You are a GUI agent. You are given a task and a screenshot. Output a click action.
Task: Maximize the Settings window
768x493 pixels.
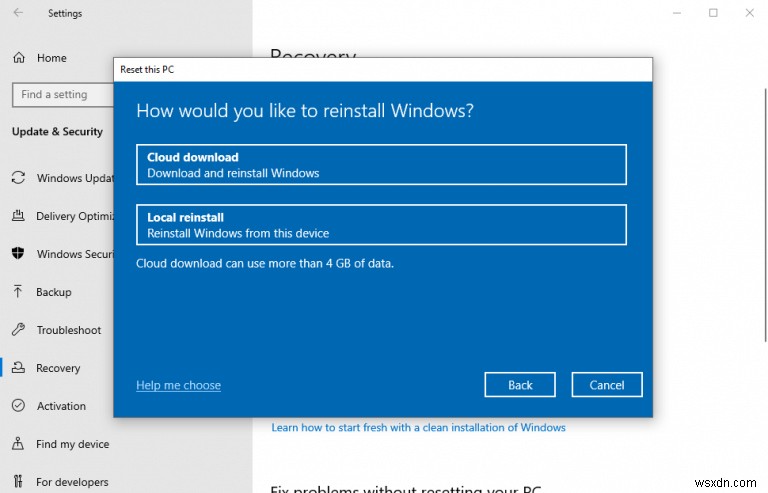click(x=713, y=13)
